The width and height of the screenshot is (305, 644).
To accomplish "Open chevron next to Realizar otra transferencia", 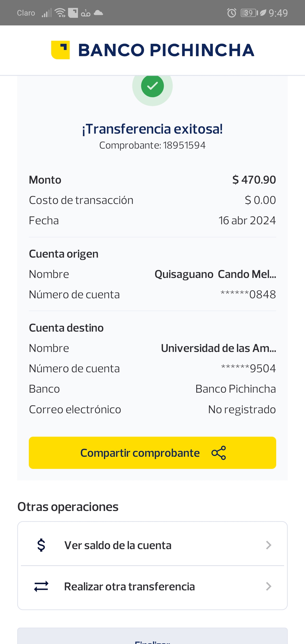I will pos(269,587).
